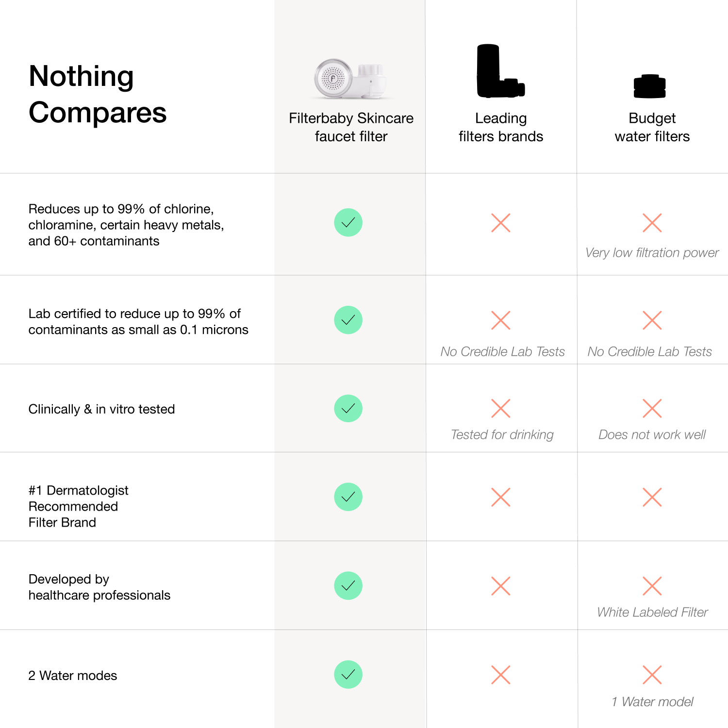Click 'No Credible Lab Tests' under Leading brands

pyautogui.click(x=502, y=351)
